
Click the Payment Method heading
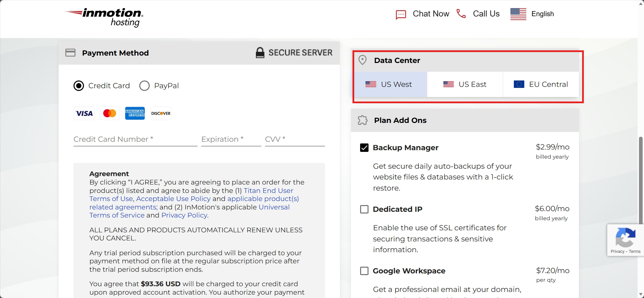click(115, 53)
